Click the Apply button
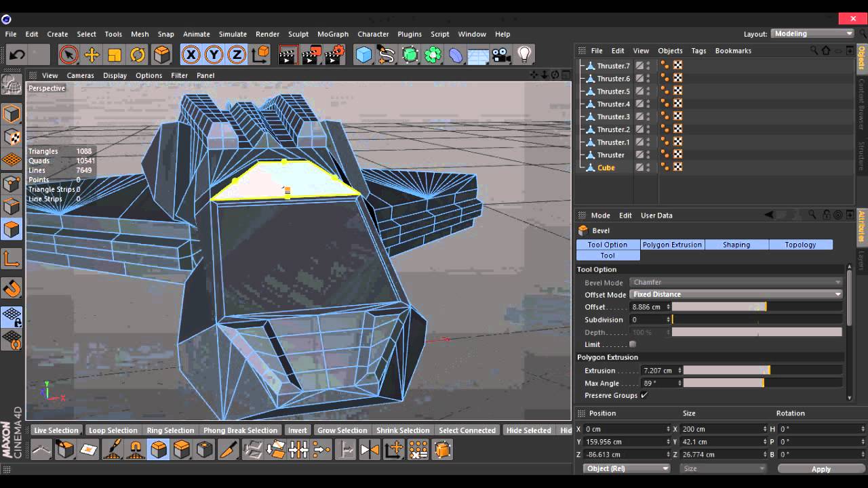Image resolution: width=868 pixels, height=488 pixels. [821, 468]
